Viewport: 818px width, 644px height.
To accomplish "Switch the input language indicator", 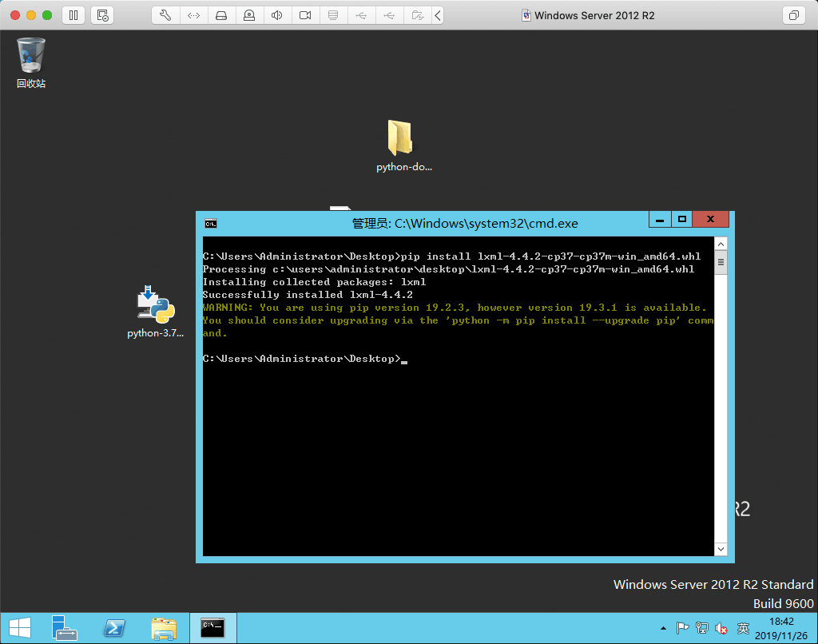I will coord(743,628).
